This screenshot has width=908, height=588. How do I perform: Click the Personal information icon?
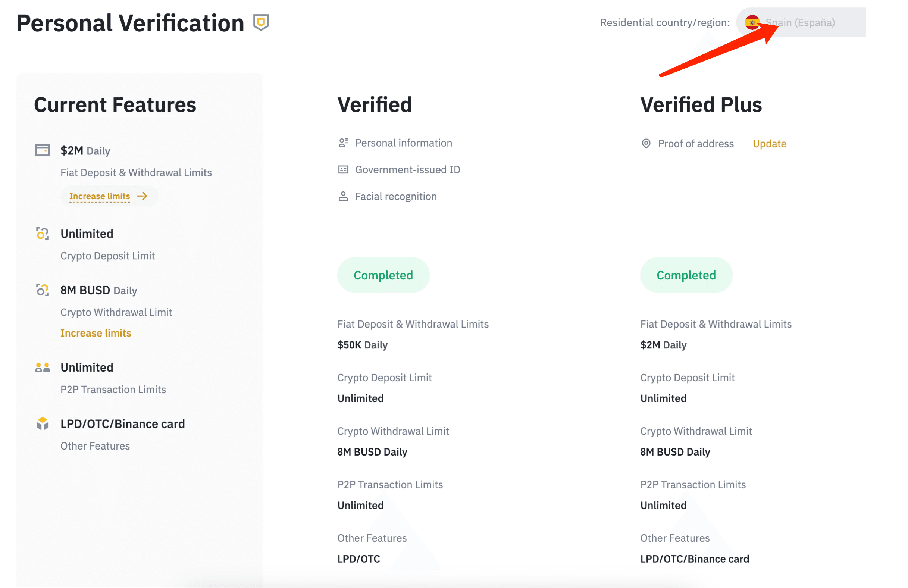(343, 143)
